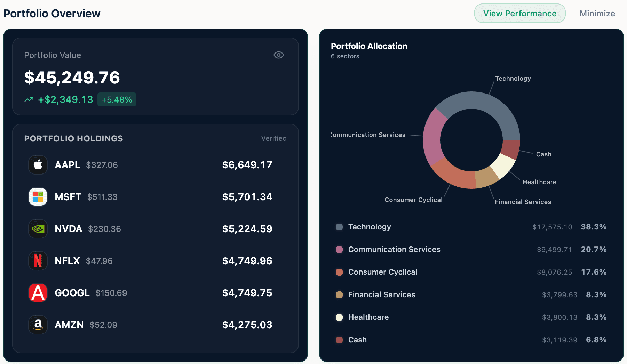Click the GOOGL ticker symbol
Viewport: 627px width, 364px height.
72,293
